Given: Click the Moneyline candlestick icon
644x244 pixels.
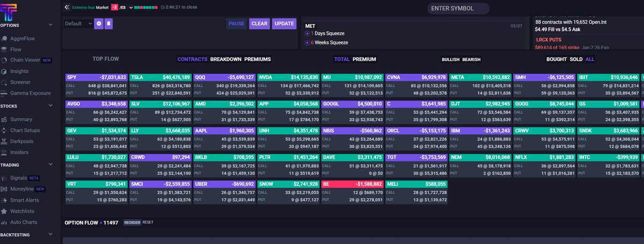Looking at the screenshot, I should tap(5, 189).
